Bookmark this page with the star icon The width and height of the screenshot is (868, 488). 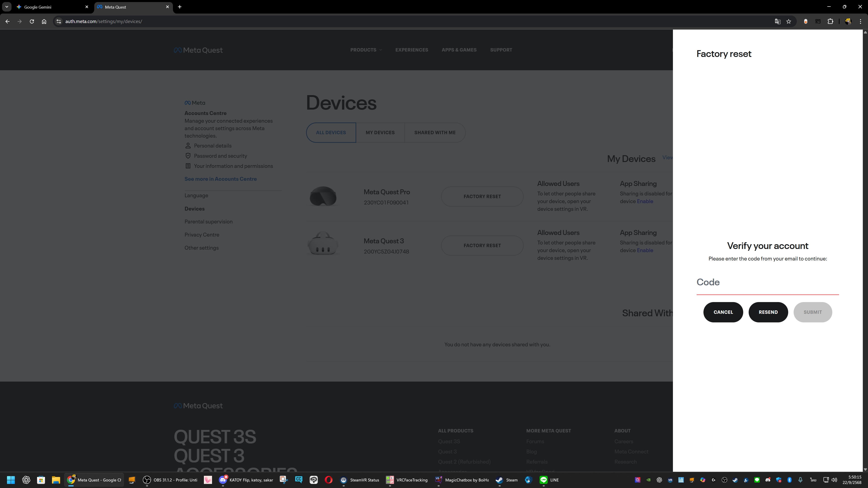click(x=789, y=21)
